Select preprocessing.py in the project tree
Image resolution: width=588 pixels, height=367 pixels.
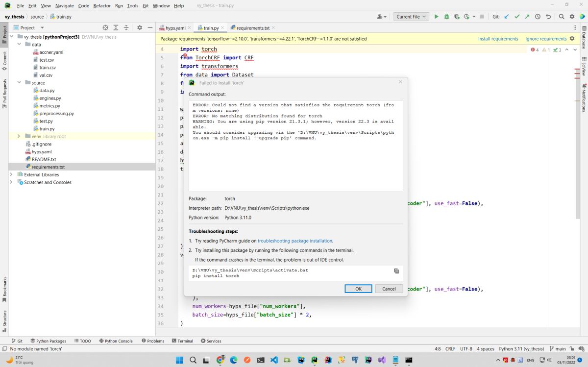(56, 113)
